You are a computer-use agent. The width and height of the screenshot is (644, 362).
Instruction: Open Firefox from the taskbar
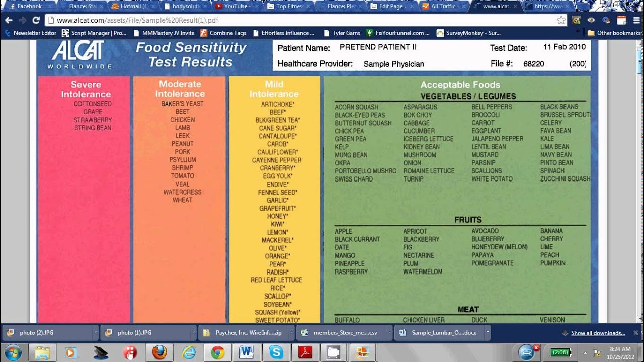tap(159, 352)
